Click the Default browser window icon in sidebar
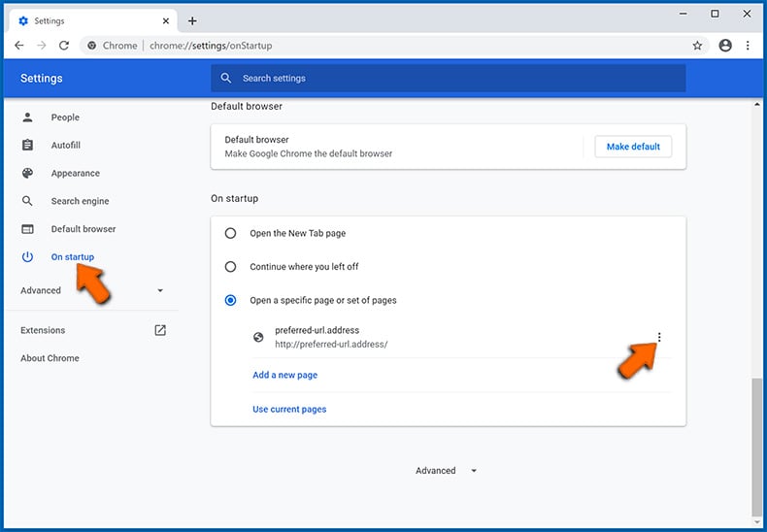767x532 pixels. tap(28, 229)
